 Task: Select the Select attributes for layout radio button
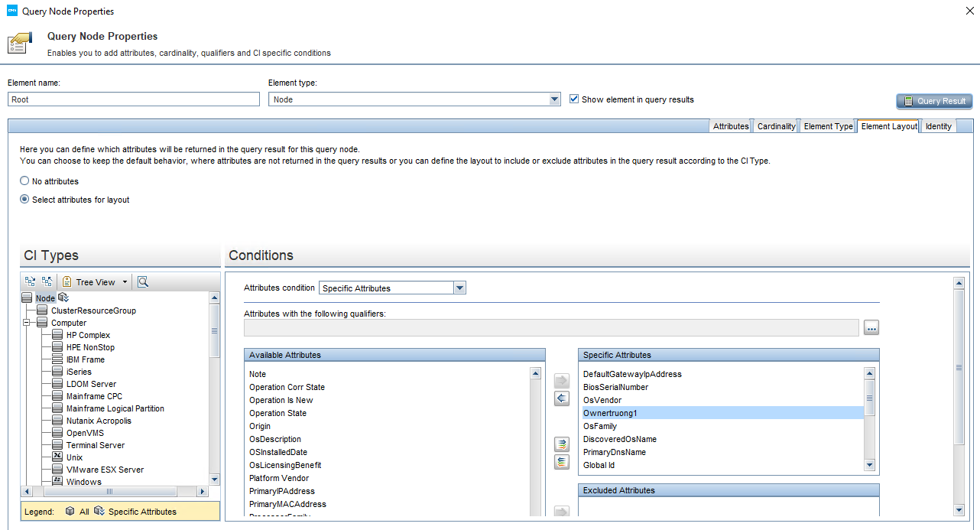[24, 199]
